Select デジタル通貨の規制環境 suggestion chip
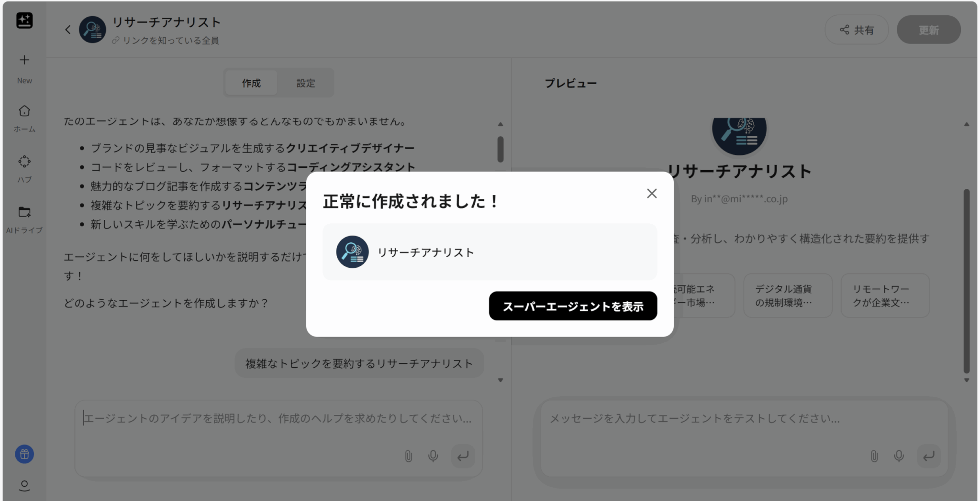Image resolution: width=980 pixels, height=501 pixels. tap(787, 295)
